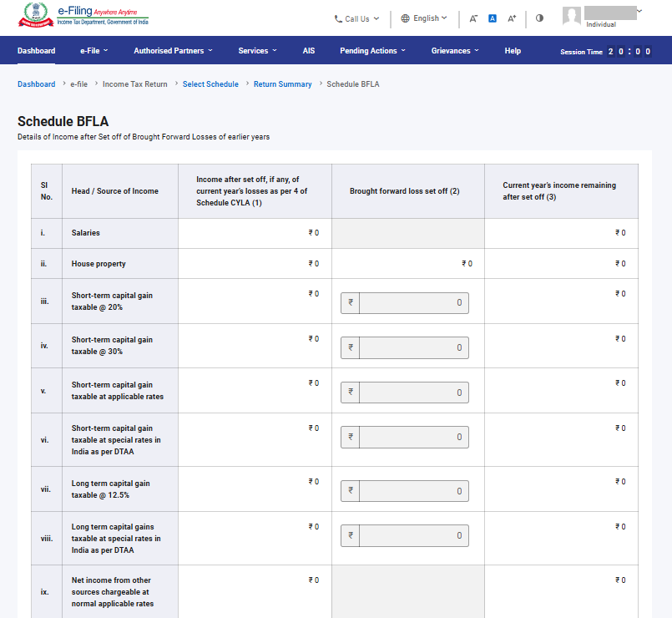Open the Dashboard menu tab
Image resolution: width=672 pixels, height=618 pixels.
pyautogui.click(x=37, y=51)
